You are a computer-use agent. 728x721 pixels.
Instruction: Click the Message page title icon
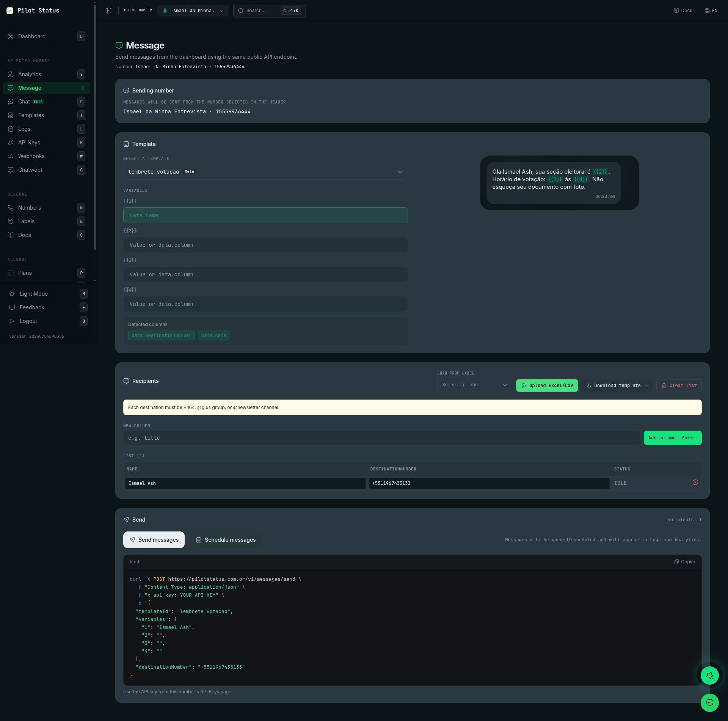coord(119,45)
